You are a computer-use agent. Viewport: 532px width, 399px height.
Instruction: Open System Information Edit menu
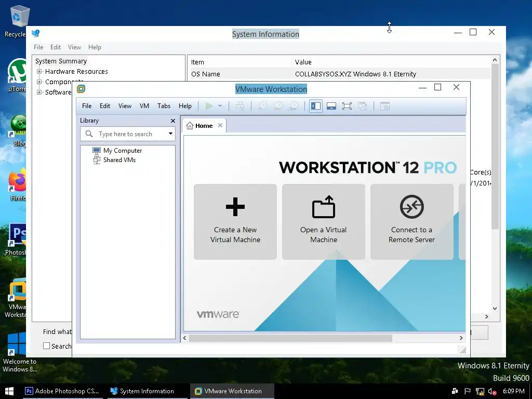55,47
